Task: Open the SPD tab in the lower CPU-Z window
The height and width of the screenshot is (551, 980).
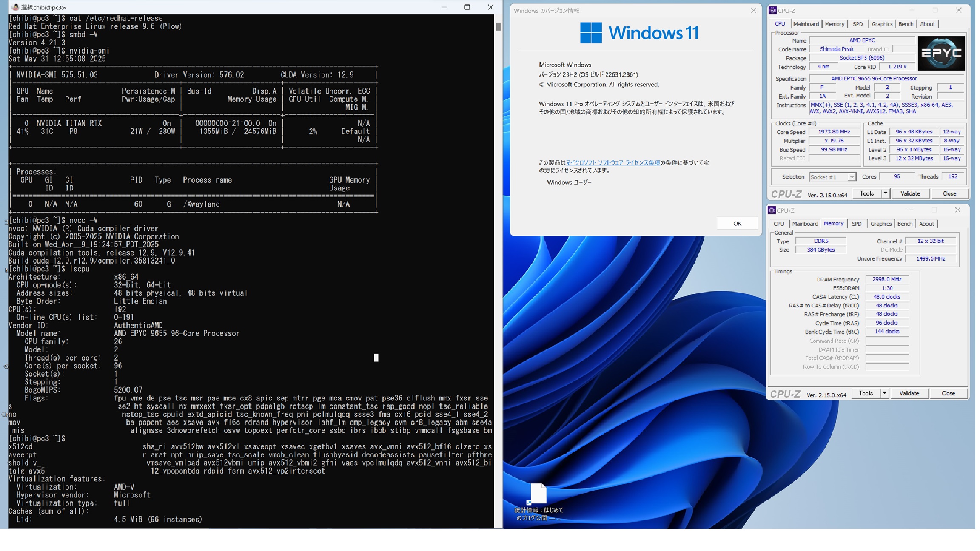Action: (x=857, y=224)
